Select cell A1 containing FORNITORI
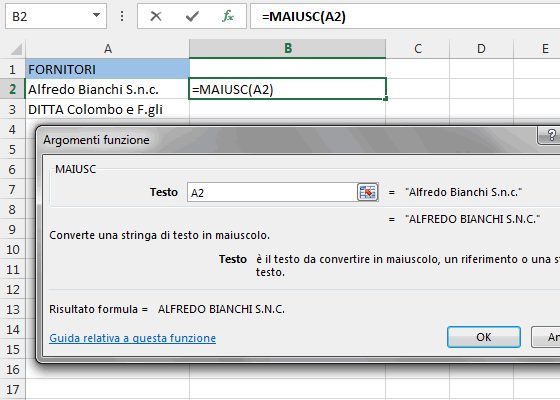 (x=108, y=69)
